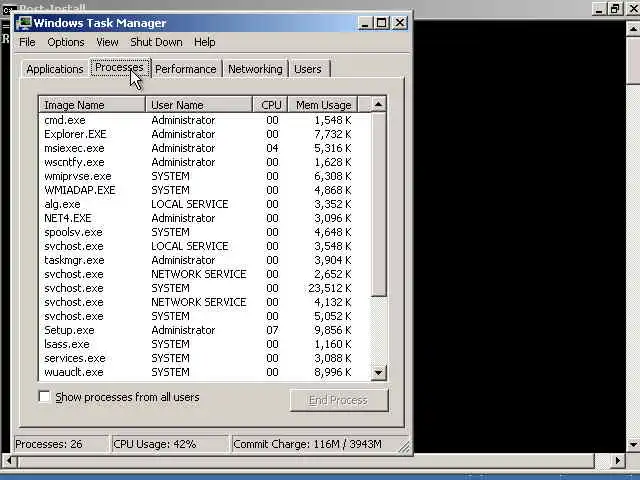This screenshot has width=640, height=480.
Task: Click background console window scroll up arrow
Action: pos(633,29)
